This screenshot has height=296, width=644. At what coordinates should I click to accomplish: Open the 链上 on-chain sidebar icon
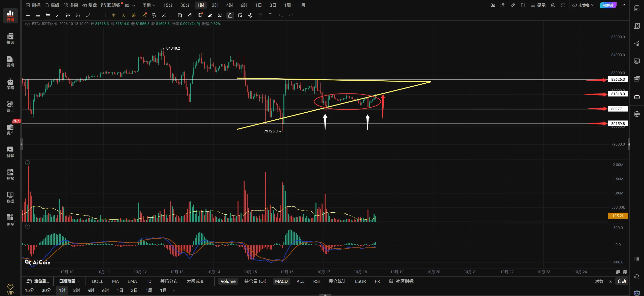point(10,107)
